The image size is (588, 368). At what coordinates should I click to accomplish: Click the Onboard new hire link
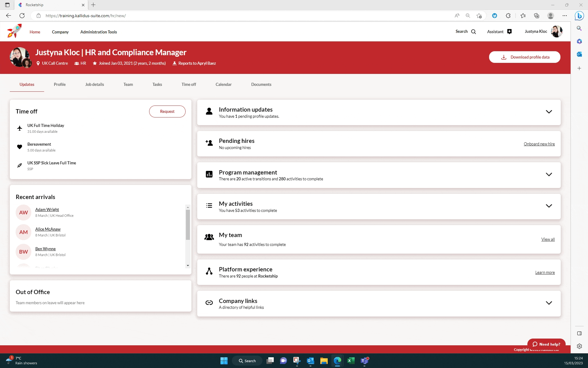[539, 144]
